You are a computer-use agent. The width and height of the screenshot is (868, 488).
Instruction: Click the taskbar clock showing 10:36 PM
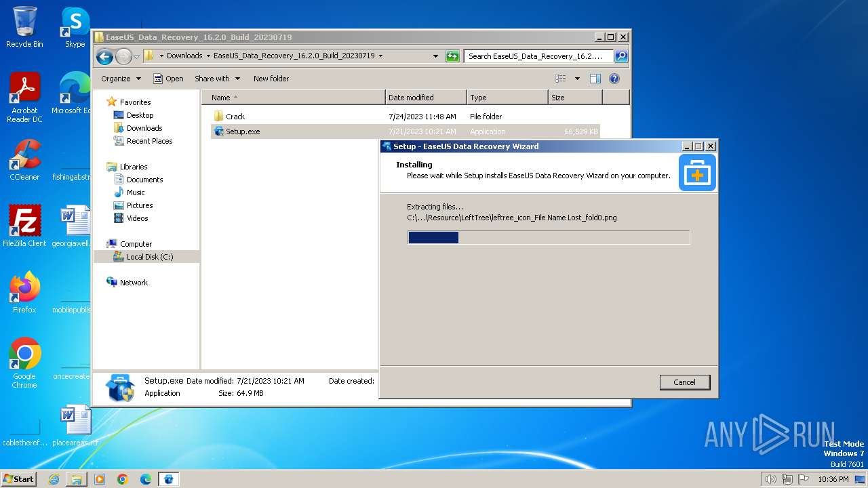click(x=833, y=479)
